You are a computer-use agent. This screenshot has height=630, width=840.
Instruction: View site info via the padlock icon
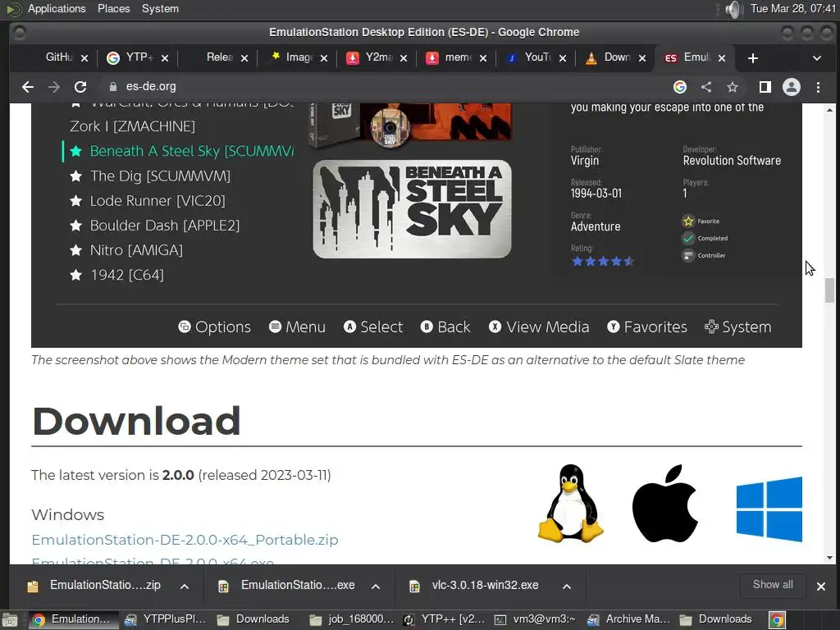pos(112,87)
